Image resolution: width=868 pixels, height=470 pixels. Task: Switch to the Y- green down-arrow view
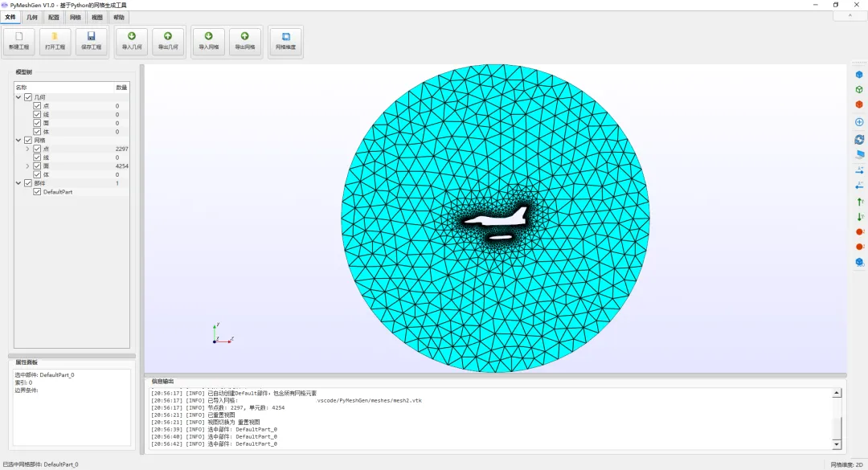[859, 217]
